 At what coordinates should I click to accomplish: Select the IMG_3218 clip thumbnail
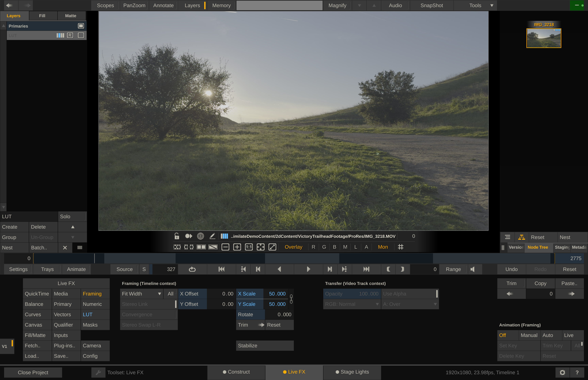[x=544, y=38]
